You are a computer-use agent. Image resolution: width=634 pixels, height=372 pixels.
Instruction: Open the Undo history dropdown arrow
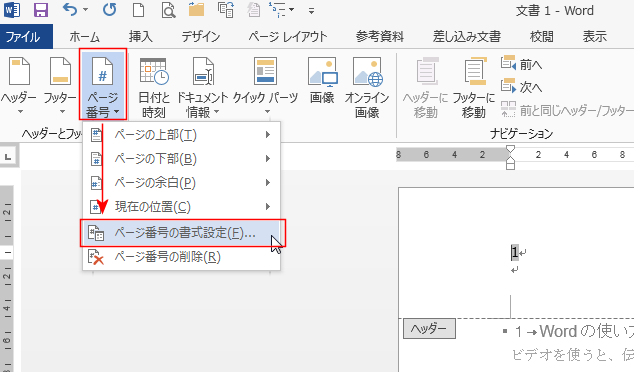click(x=85, y=9)
